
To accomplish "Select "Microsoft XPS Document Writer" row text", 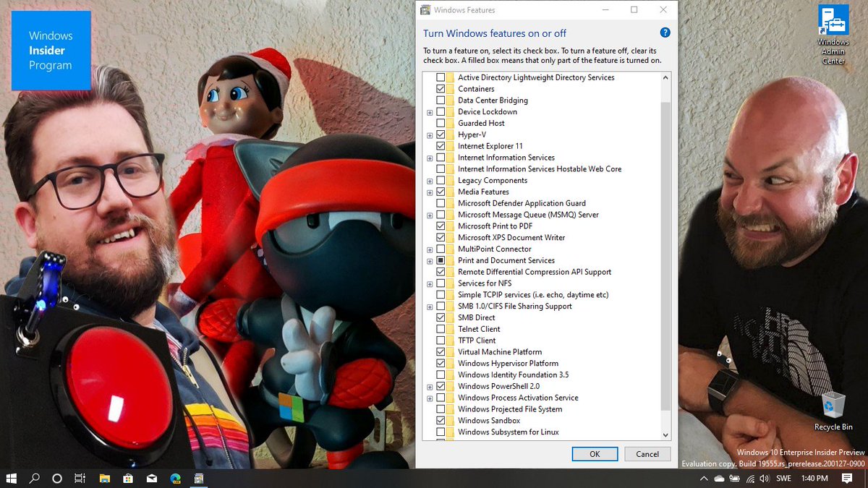I will (511, 238).
